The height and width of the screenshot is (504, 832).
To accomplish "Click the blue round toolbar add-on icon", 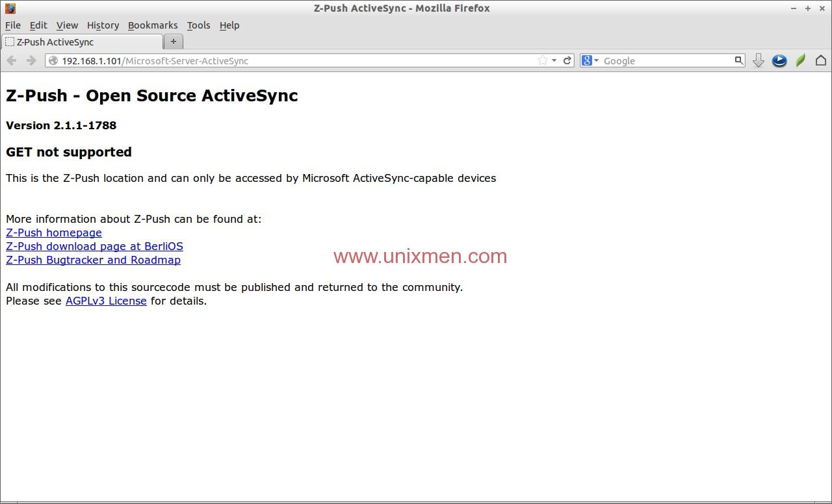I will (x=779, y=60).
